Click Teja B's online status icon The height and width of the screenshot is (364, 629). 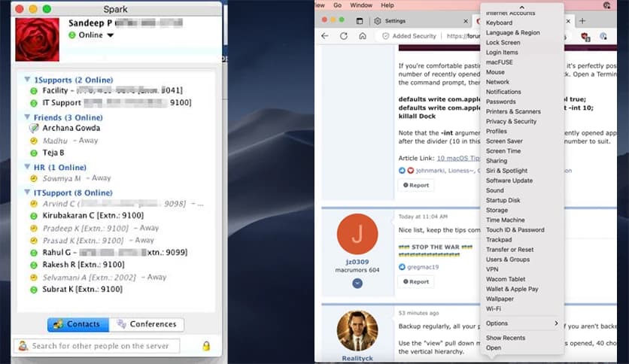coord(34,153)
